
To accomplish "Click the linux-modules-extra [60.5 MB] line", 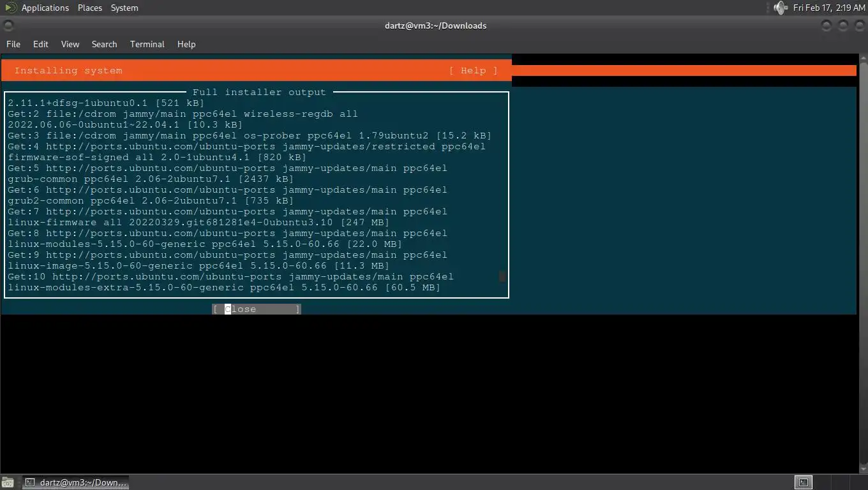I will click(224, 287).
